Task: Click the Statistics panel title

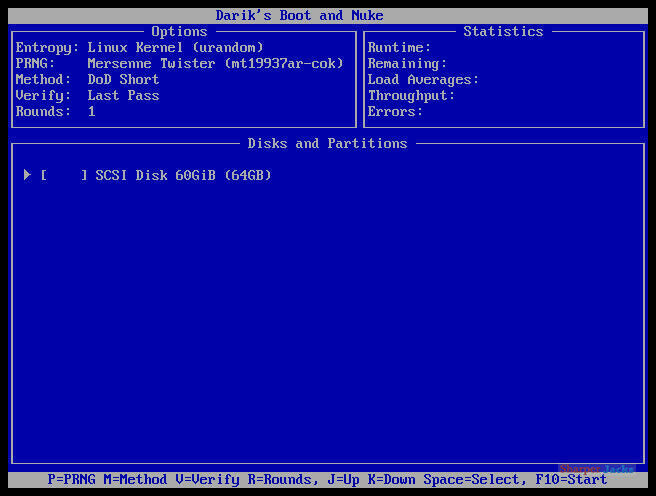Action: pos(503,31)
